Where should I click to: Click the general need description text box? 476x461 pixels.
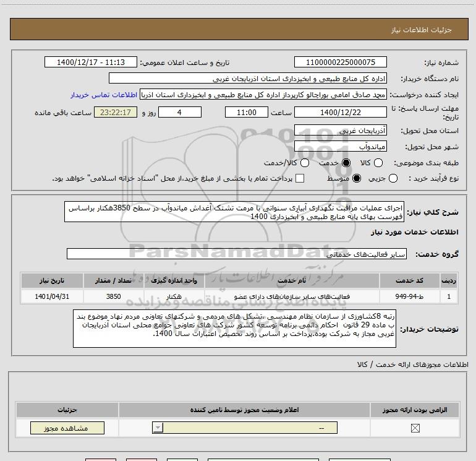(x=234, y=212)
